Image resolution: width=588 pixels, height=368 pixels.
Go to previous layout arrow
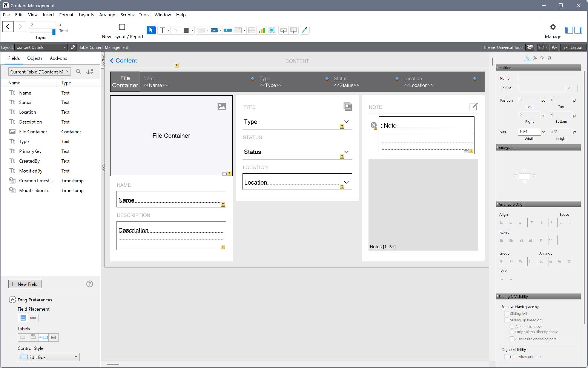click(8, 26)
